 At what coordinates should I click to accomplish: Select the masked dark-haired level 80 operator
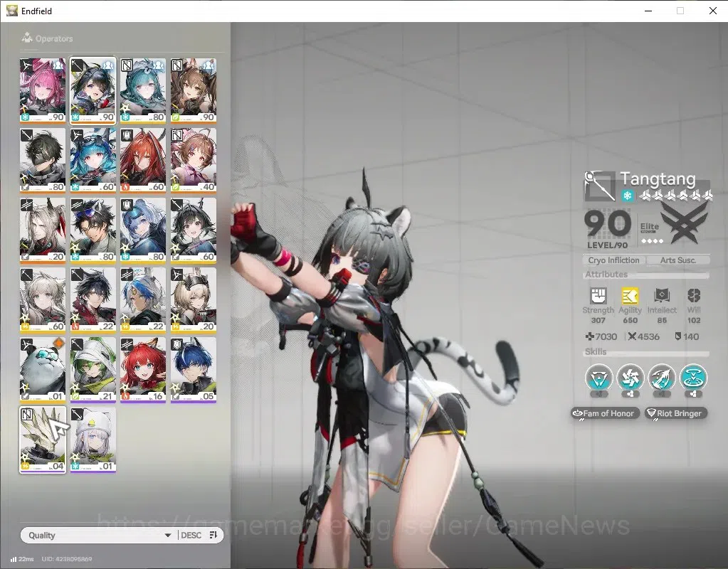coord(43,160)
